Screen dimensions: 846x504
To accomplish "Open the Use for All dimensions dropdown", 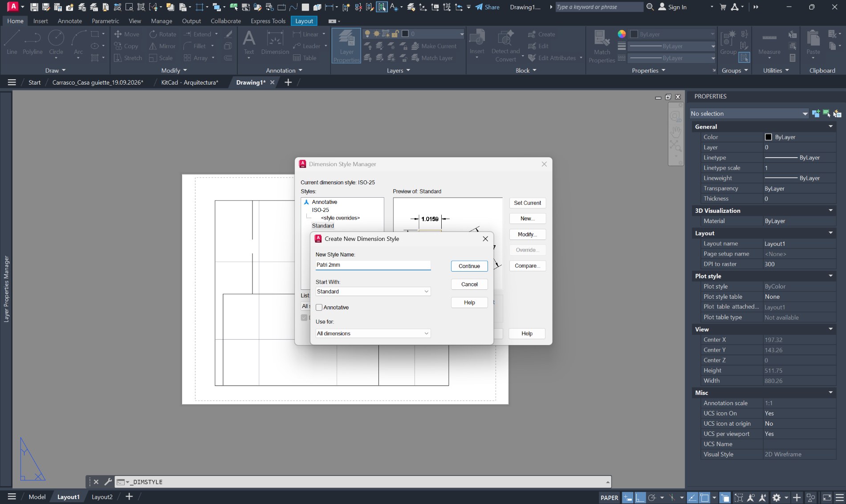I will (373, 333).
